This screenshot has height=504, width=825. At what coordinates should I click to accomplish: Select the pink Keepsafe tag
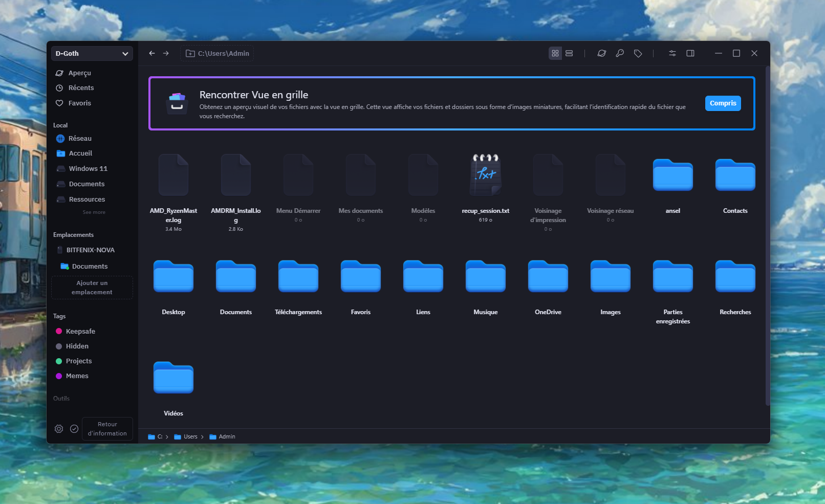click(x=80, y=332)
